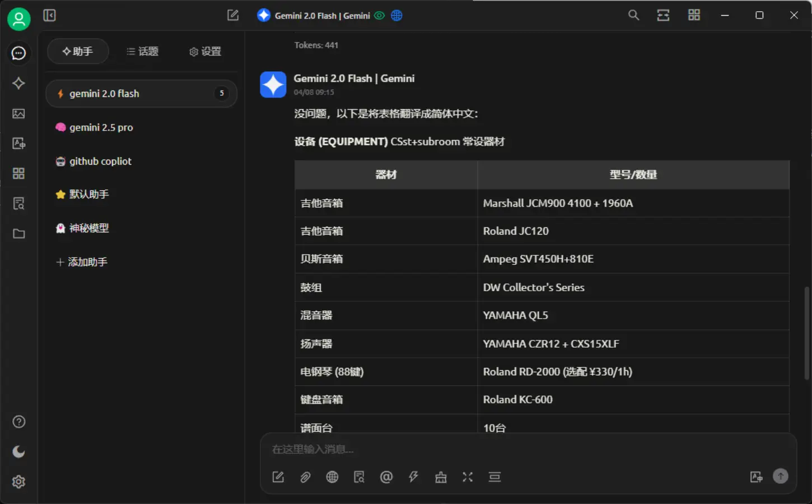Switch to the 话题 tab
This screenshot has height=504, width=812.
[142, 52]
